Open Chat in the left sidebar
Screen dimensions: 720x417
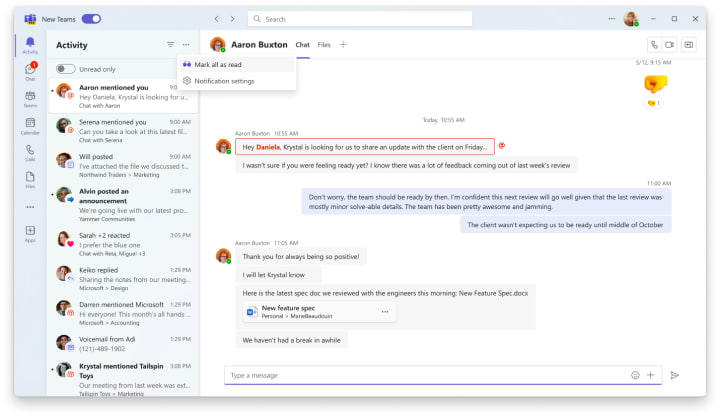pyautogui.click(x=30, y=72)
